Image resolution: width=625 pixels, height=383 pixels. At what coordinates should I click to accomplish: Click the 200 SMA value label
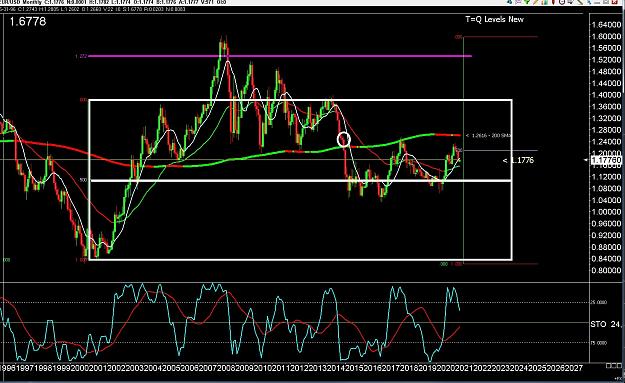(488, 136)
